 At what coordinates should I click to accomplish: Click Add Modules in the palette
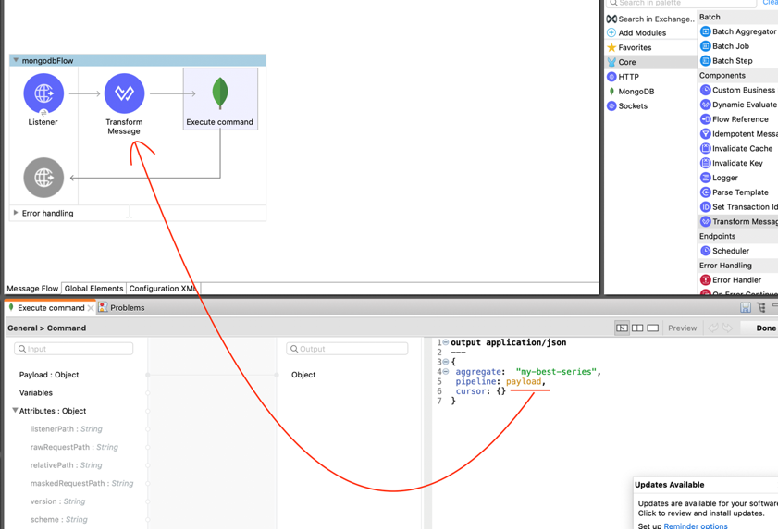(636, 32)
